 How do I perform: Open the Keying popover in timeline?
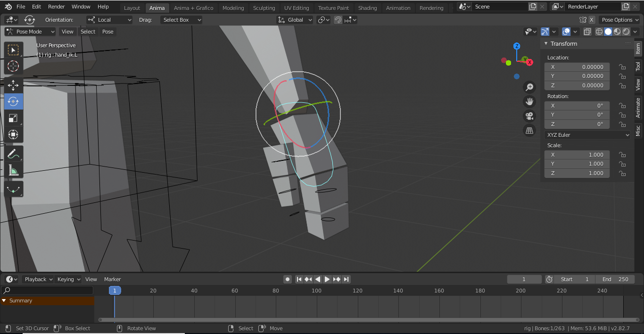click(x=68, y=279)
